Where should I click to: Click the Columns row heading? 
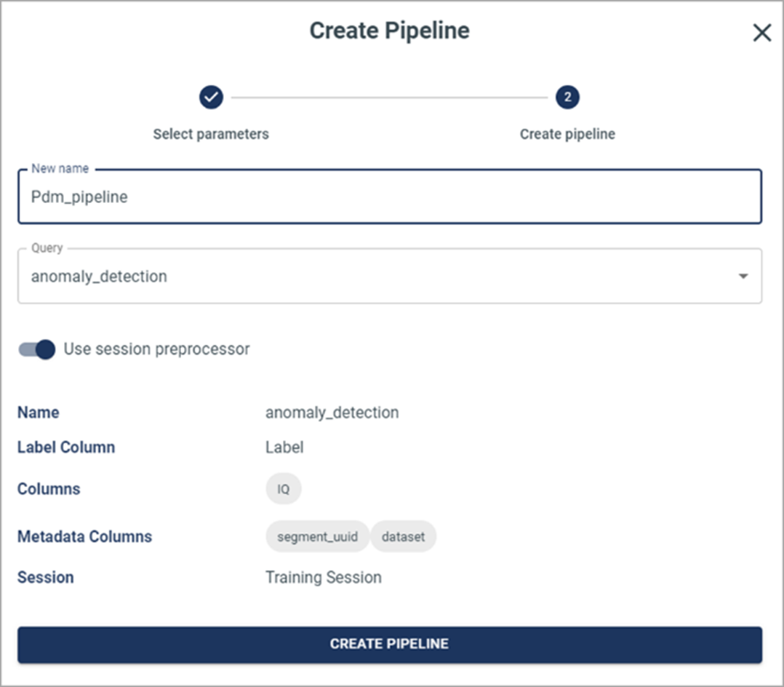point(49,489)
